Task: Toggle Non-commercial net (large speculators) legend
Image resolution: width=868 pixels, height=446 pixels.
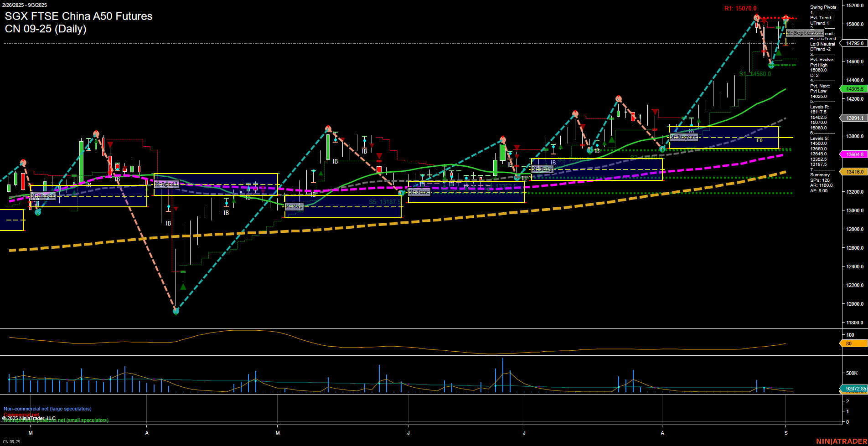Action: pos(47,409)
